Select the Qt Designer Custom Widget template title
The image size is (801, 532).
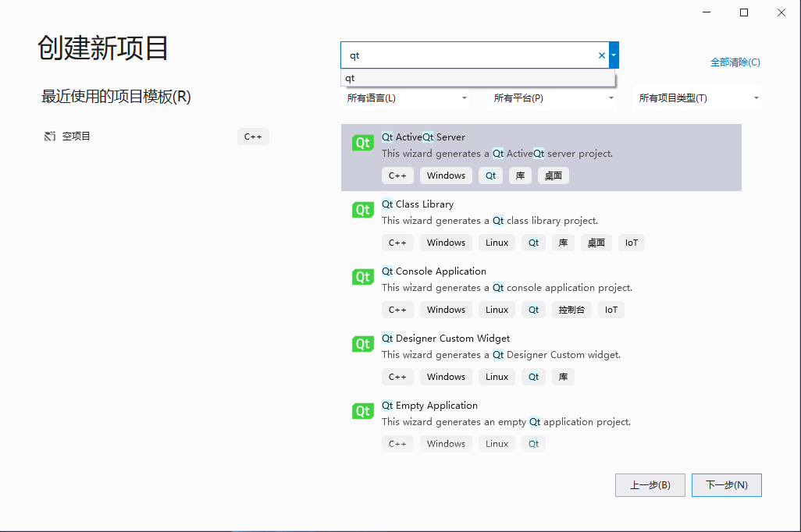tap(446, 338)
